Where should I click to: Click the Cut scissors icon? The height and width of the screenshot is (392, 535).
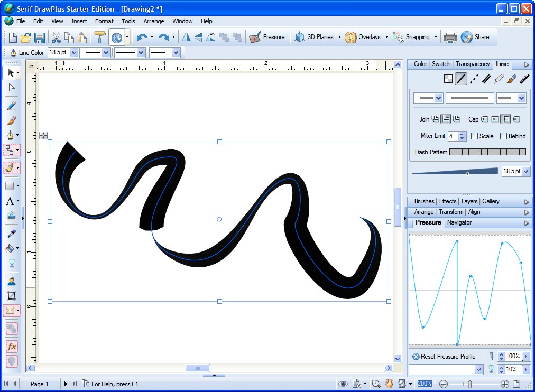(56, 37)
